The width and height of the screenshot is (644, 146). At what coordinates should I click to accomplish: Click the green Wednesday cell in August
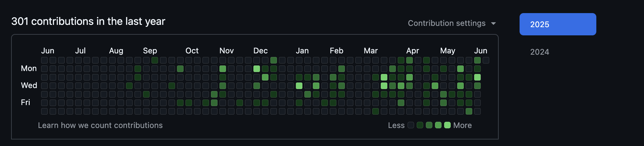(129, 86)
